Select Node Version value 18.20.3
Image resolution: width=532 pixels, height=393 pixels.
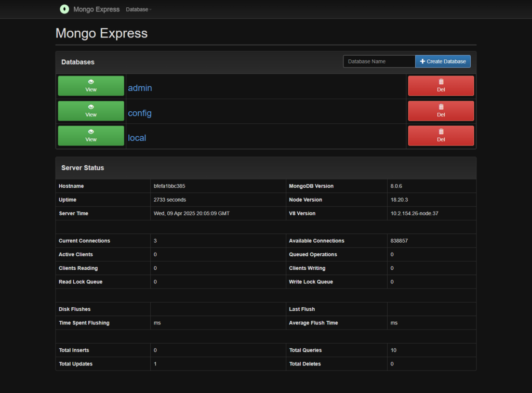click(399, 200)
